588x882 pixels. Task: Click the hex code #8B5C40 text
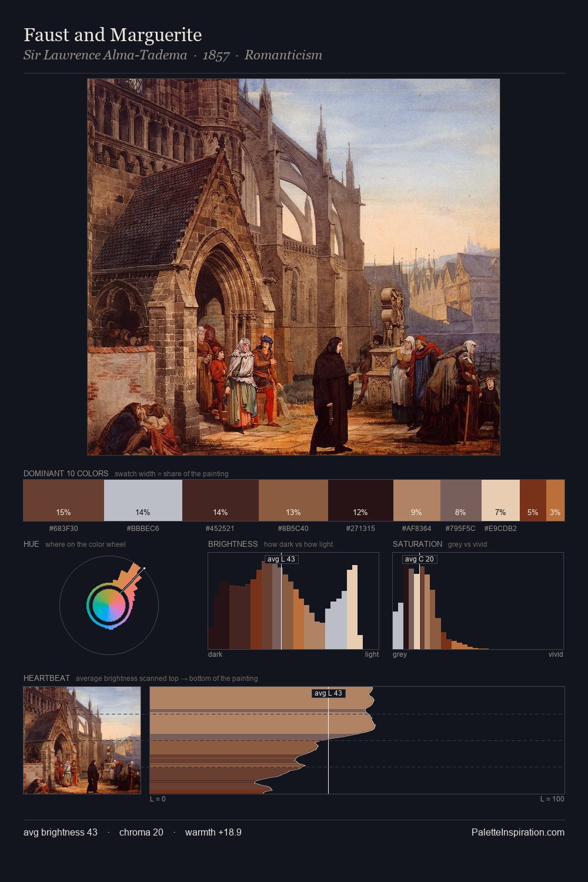[x=293, y=529]
